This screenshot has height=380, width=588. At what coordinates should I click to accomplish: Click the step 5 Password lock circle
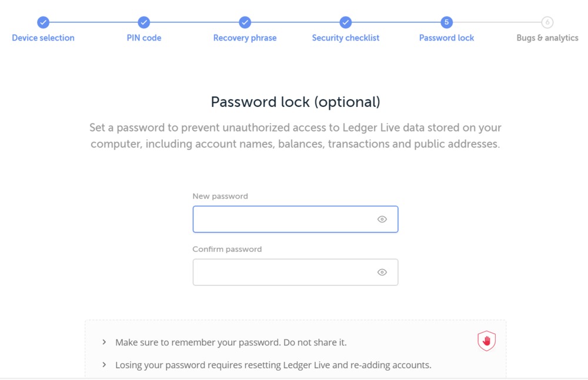pyautogui.click(x=446, y=22)
